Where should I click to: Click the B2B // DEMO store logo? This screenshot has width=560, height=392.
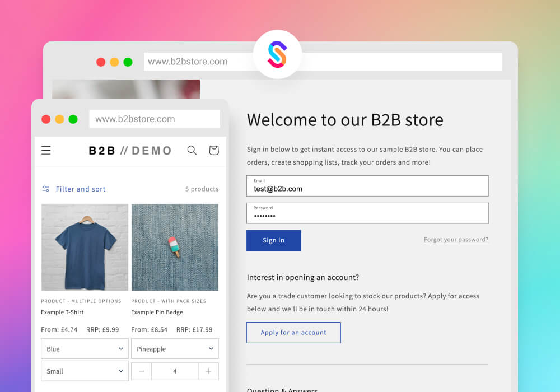point(130,150)
